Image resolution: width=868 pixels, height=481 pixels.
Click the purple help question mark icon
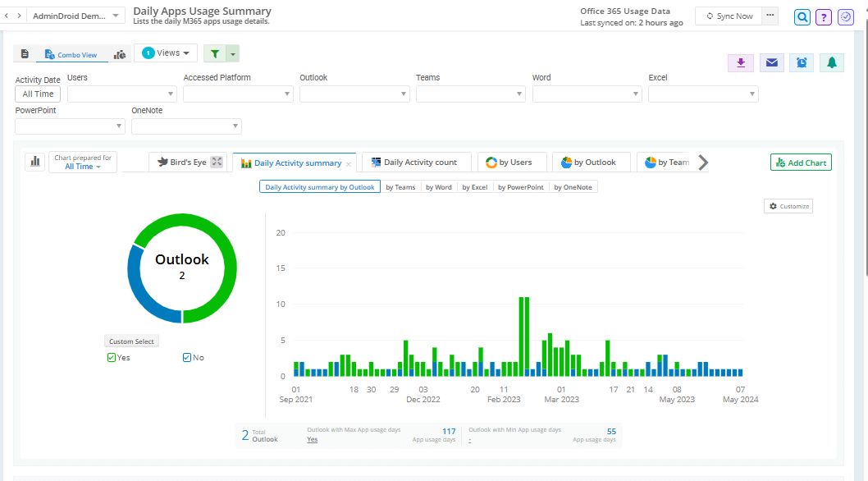(x=824, y=17)
